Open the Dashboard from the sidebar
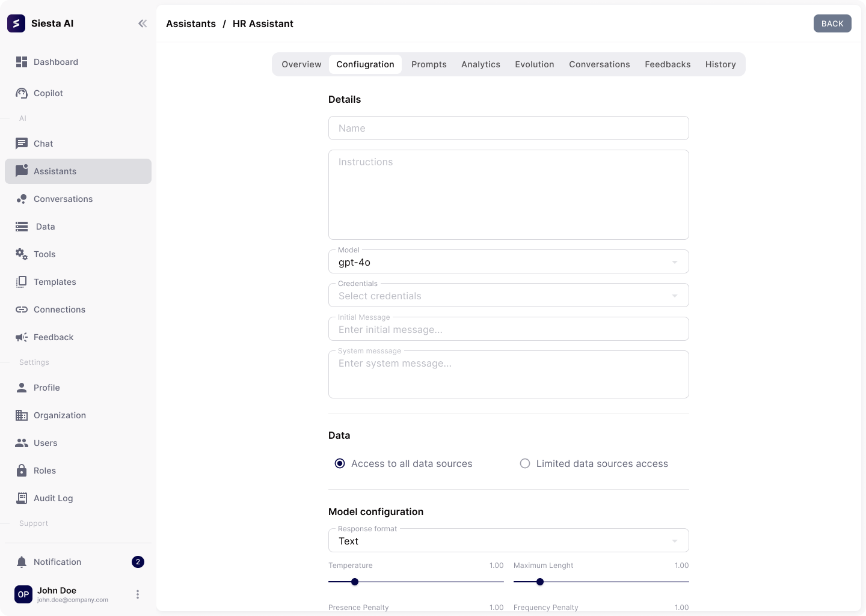 pos(56,62)
